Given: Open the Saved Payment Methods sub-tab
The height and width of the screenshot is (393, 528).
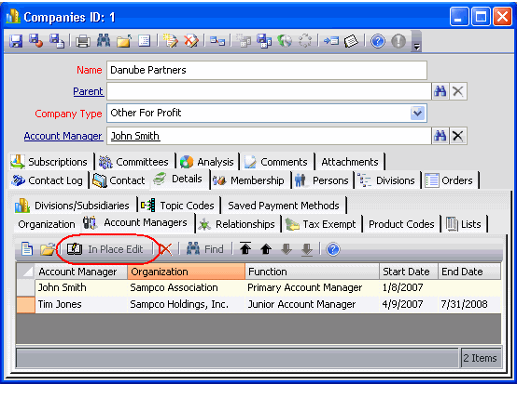Looking at the screenshot, I should (x=283, y=205).
